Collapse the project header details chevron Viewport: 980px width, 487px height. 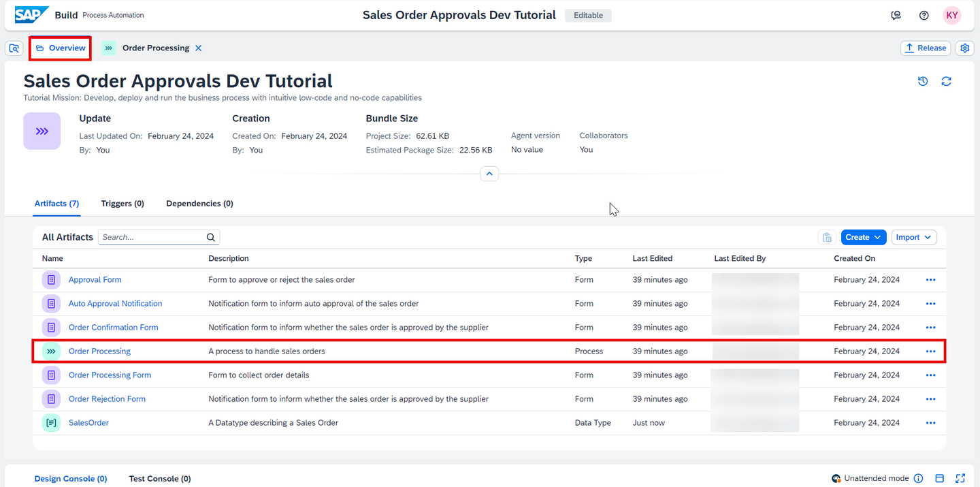[489, 174]
